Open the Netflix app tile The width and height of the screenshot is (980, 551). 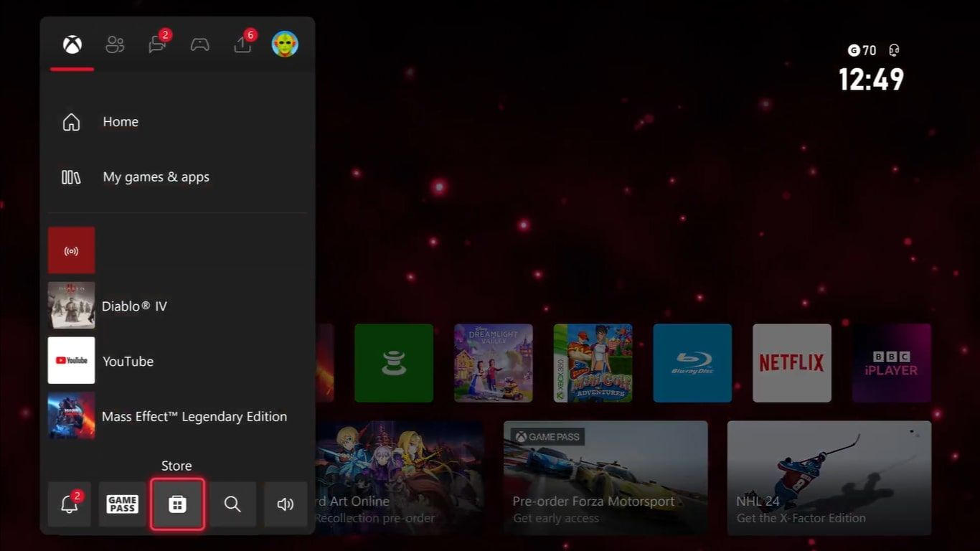(791, 363)
